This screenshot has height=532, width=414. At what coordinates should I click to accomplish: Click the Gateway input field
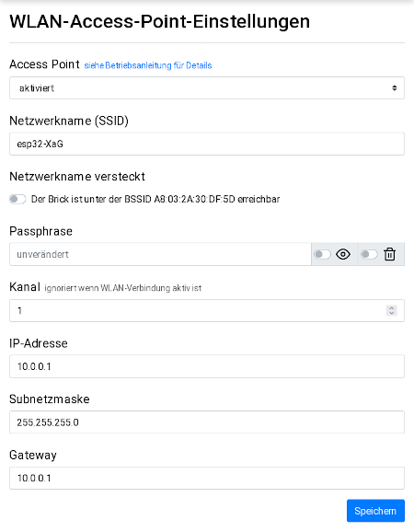tap(207, 478)
